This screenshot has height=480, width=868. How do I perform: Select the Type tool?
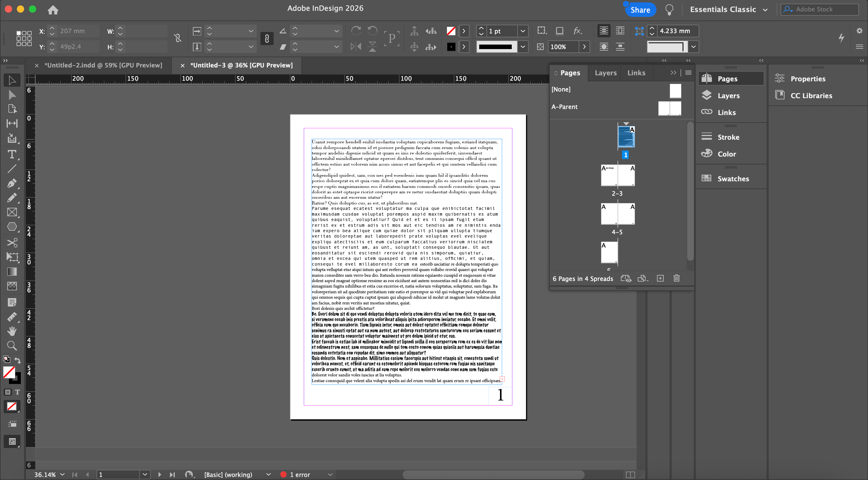(12, 154)
